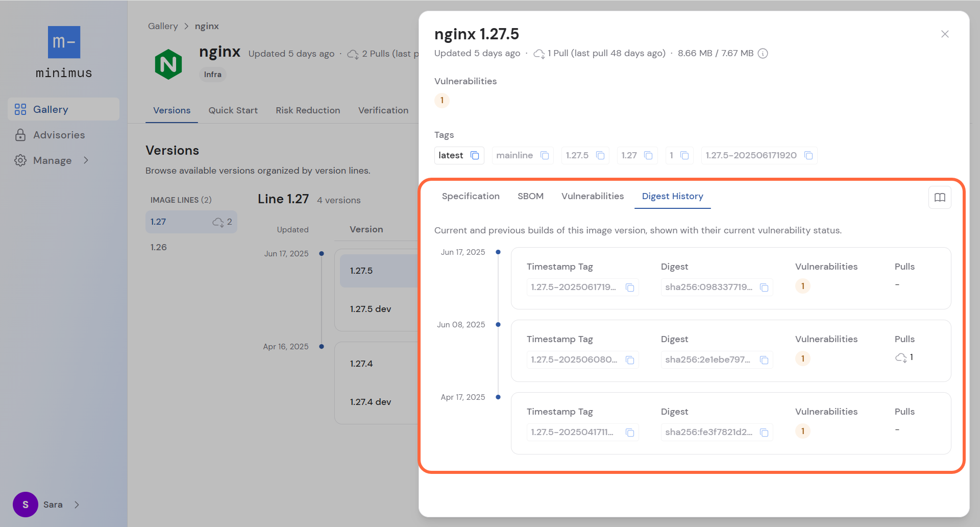Copy the 1 tag
Screen dimensions: 980x527
click(x=684, y=155)
